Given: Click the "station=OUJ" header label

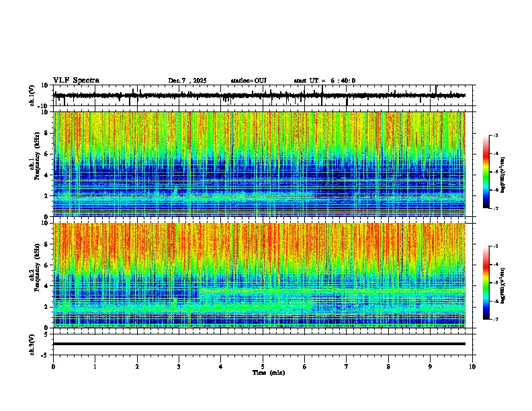Looking at the screenshot, I should point(249,81).
